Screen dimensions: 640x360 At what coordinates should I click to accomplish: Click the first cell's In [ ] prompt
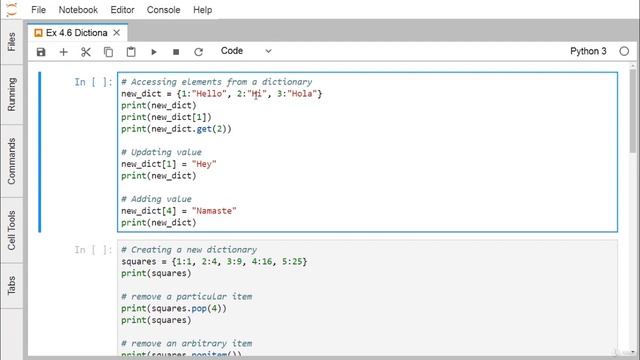pos(93,82)
